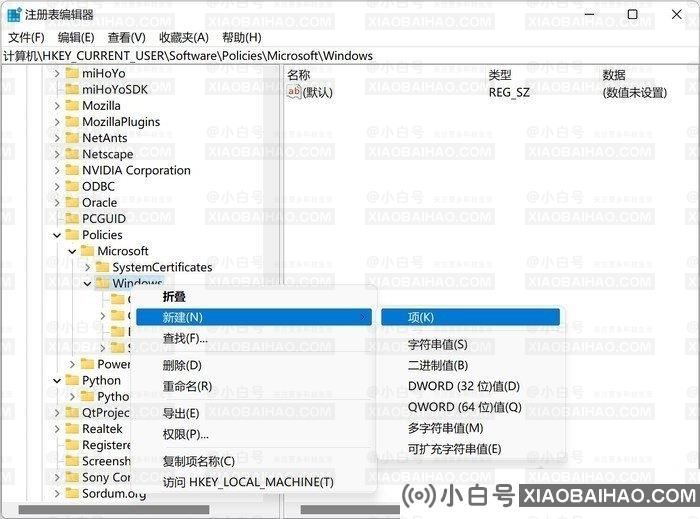Choose 重命名(R) in the context menu
This screenshot has height=519, width=700.
[x=254, y=386]
